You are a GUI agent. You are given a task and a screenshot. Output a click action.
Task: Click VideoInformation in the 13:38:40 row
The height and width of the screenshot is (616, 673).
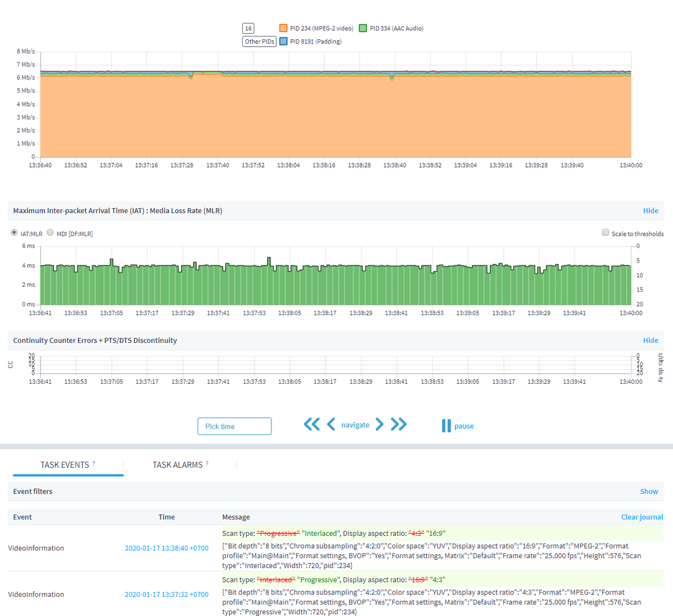click(36, 548)
